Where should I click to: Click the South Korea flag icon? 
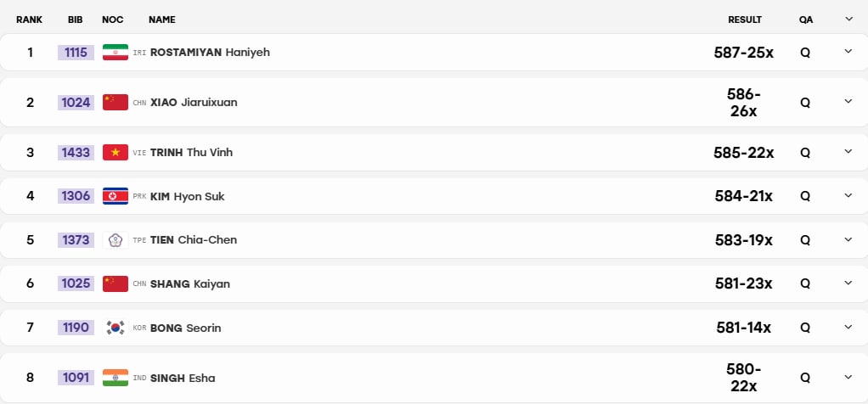(x=116, y=328)
